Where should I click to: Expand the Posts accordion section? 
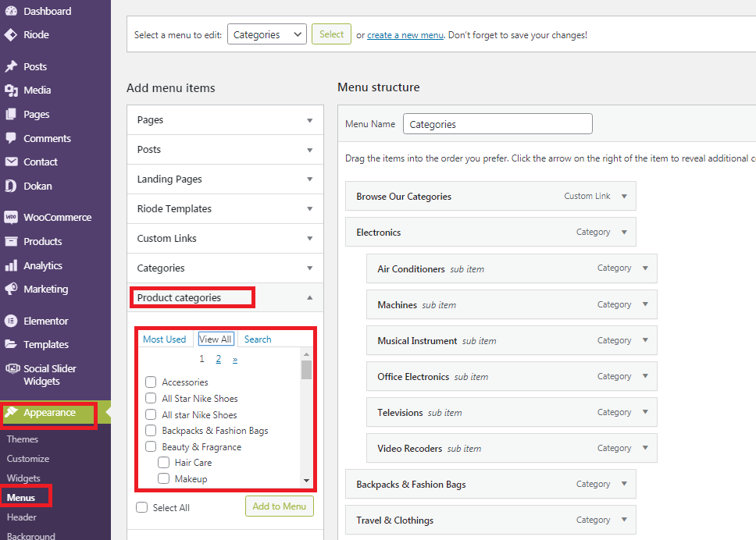[225, 149]
